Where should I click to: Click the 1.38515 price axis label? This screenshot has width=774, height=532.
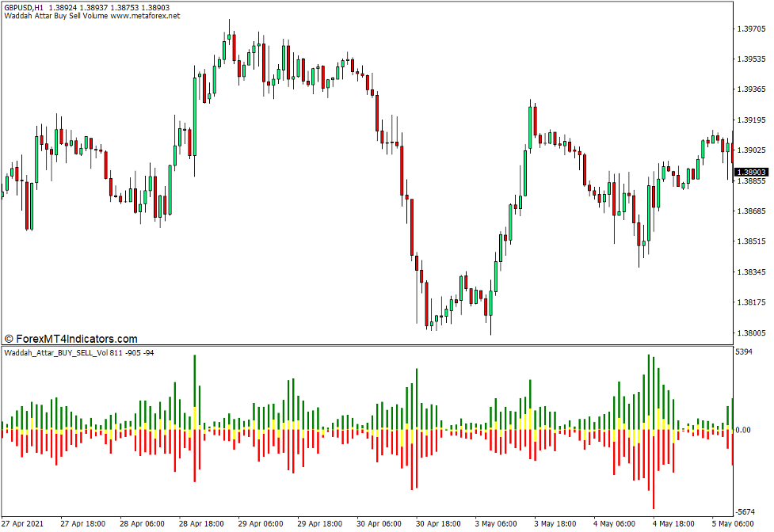pyautogui.click(x=751, y=242)
